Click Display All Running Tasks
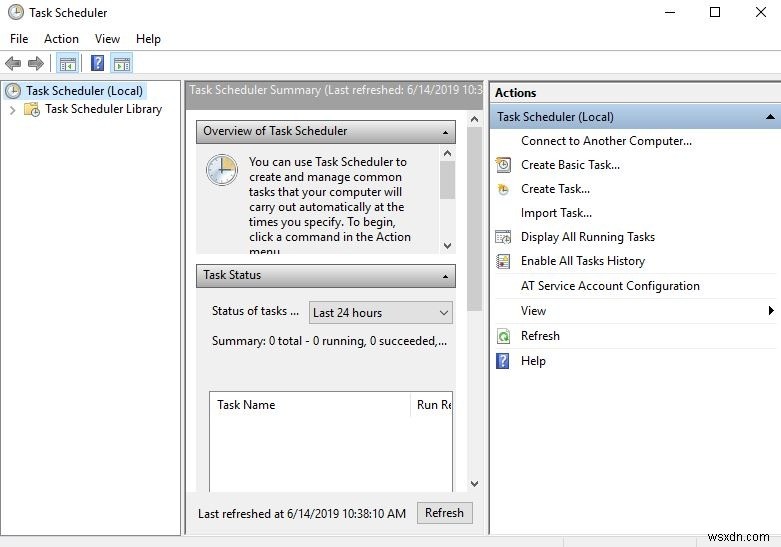Viewport: 781px width, 547px height. point(588,237)
